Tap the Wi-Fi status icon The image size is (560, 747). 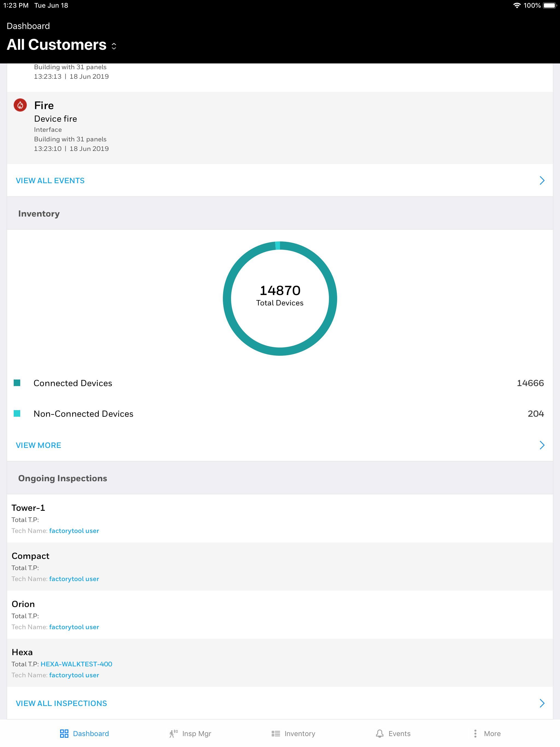coord(517,5)
